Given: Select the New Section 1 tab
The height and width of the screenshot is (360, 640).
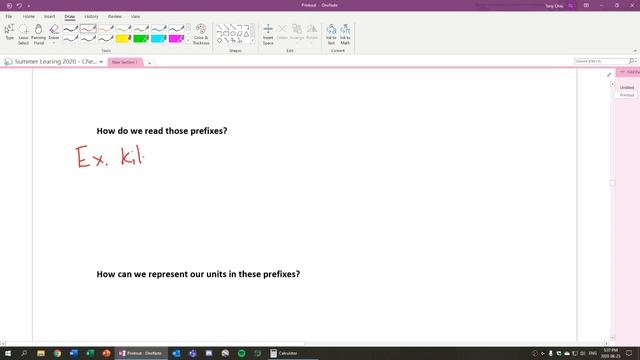Looking at the screenshot, I should pos(125,62).
